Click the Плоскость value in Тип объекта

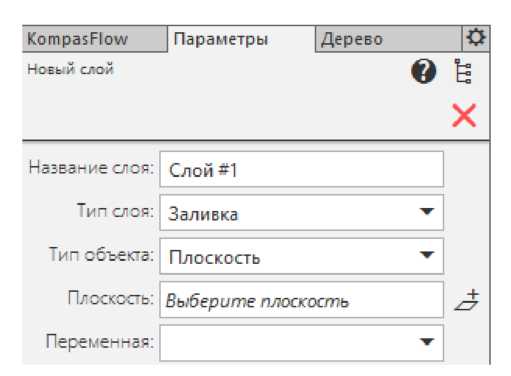[214, 258]
